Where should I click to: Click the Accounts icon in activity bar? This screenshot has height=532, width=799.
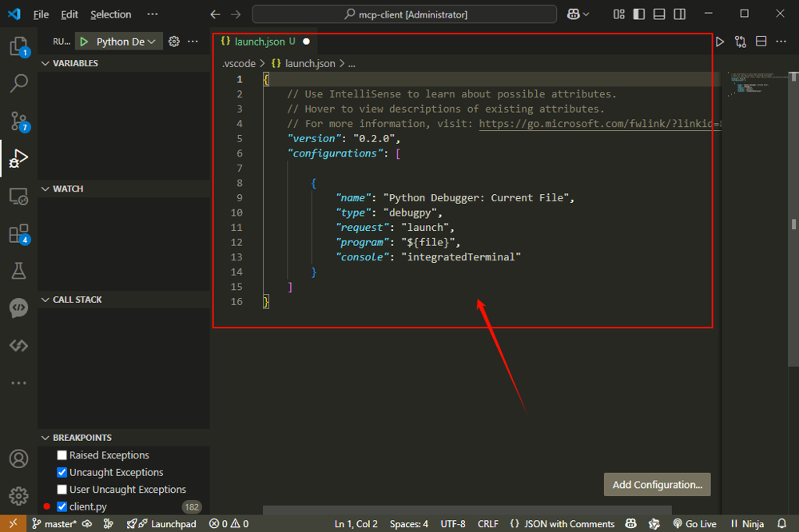click(18, 459)
